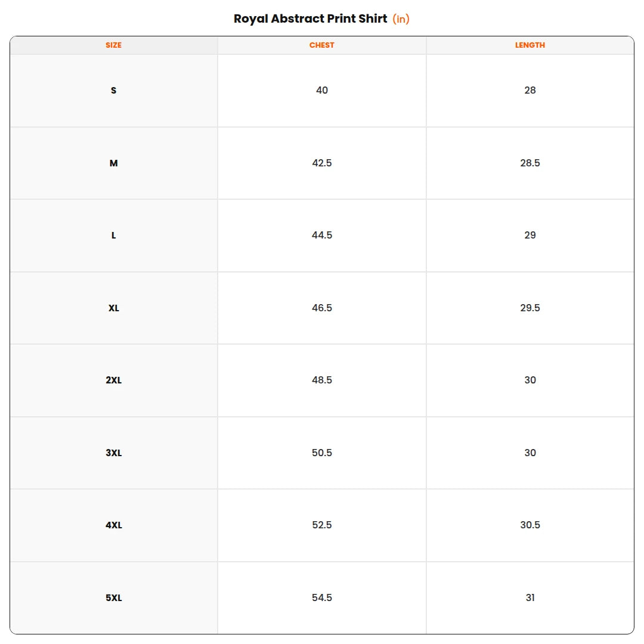Click the orange (in) unit label
This screenshot has width=644, height=644.
tap(401, 19)
